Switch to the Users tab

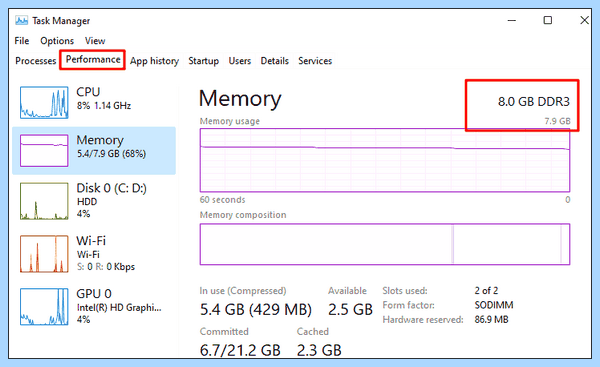pyautogui.click(x=240, y=61)
